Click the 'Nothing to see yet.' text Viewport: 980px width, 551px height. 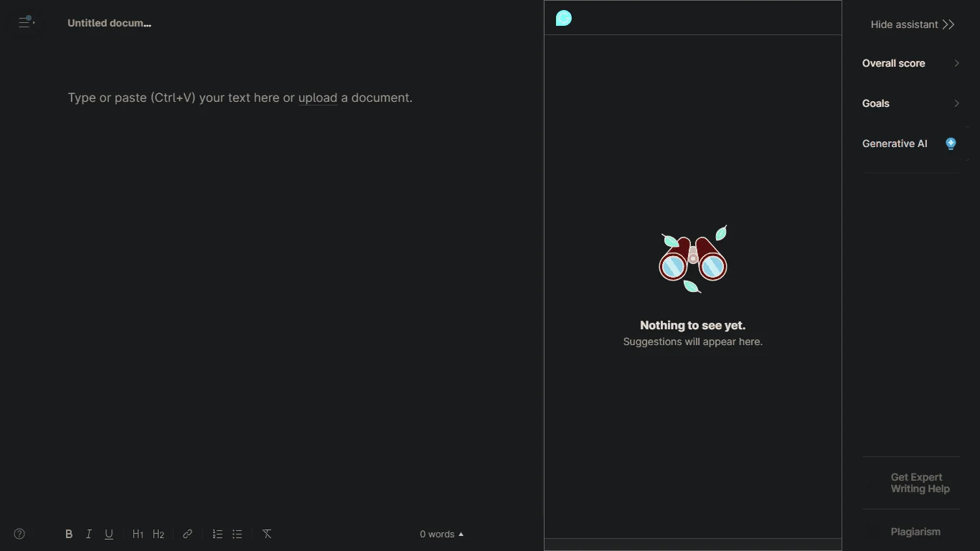click(693, 325)
